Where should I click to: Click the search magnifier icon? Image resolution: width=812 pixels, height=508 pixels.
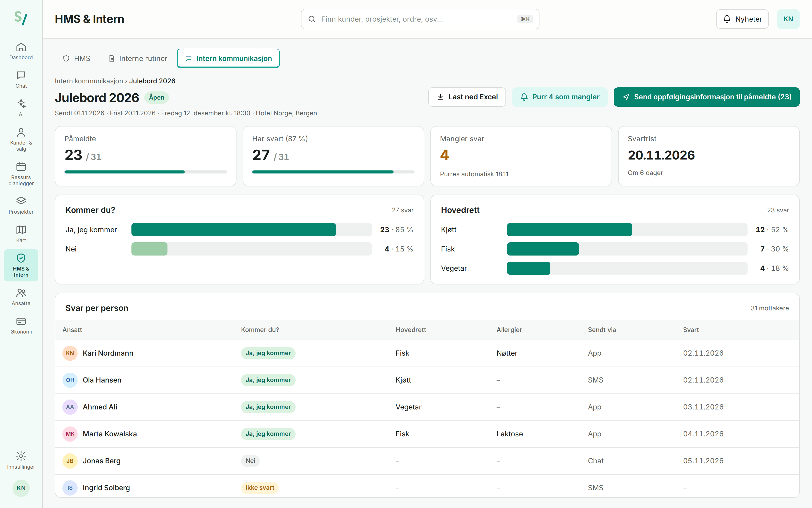pos(312,19)
